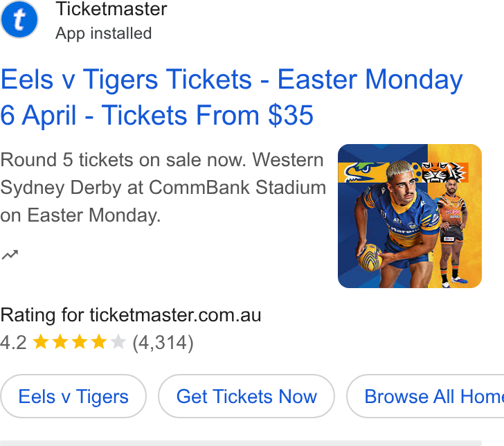Select the "Eels v Tigers" chip
The height and width of the screenshot is (446, 504).
pos(73,396)
